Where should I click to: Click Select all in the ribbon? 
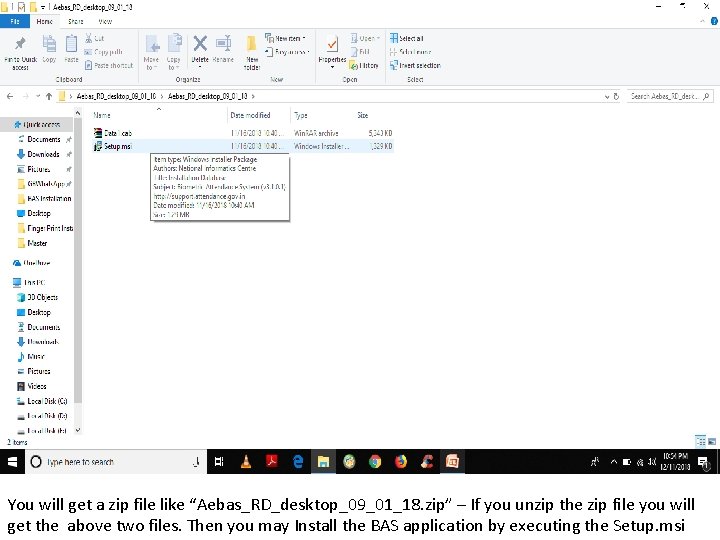[407, 39]
